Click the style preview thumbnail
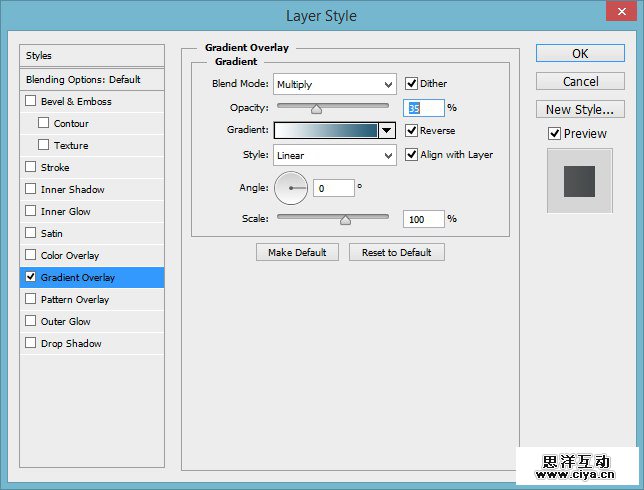 [x=579, y=181]
